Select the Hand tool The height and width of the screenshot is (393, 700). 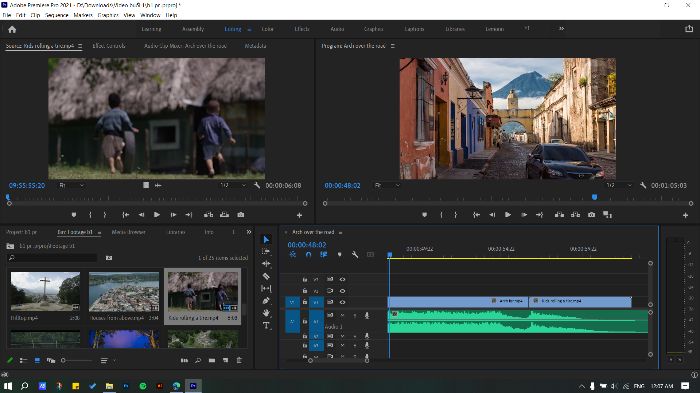tap(266, 313)
